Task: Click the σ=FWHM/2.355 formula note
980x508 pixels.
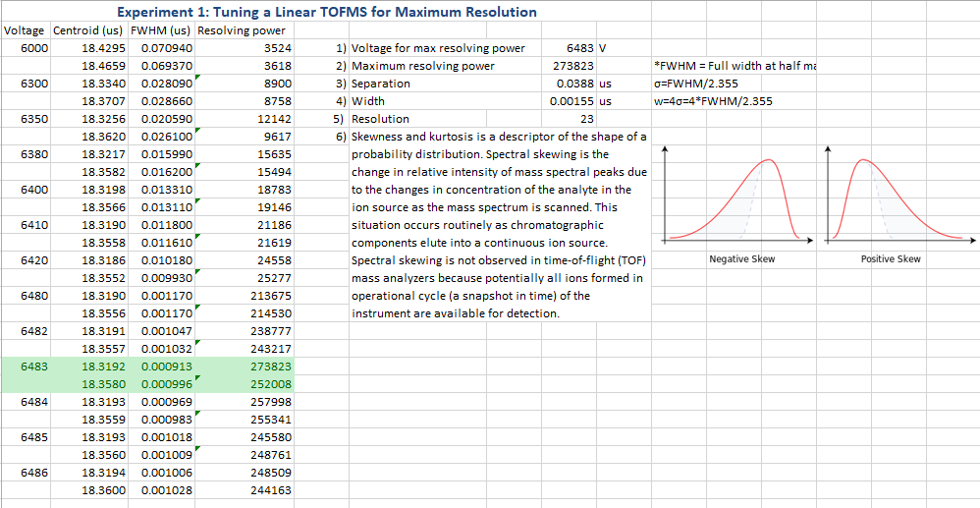Action: click(x=701, y=84)
